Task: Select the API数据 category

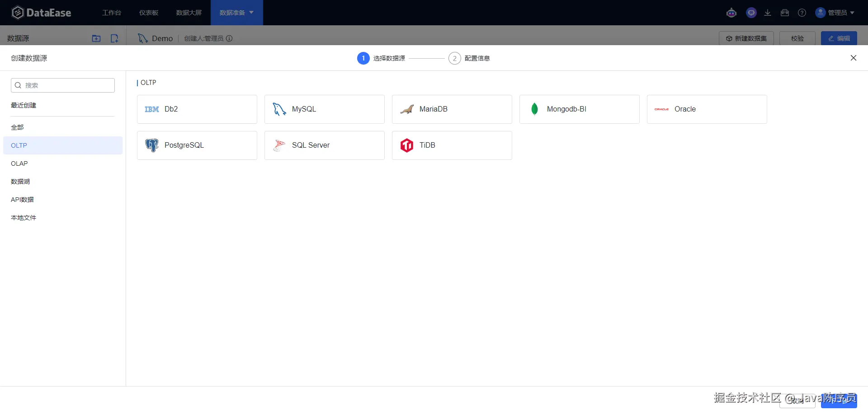Action: (x=63, y=200)
